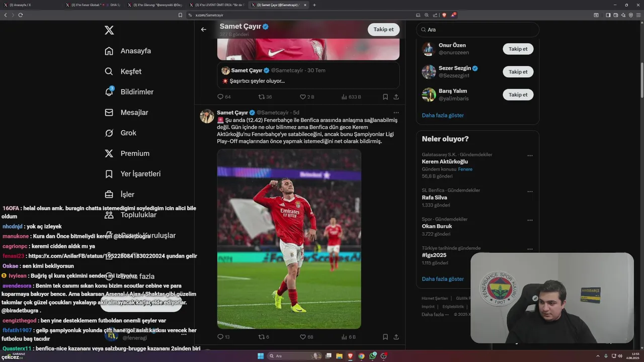Repost the post with 36 reposts

(x=265, y=97)
